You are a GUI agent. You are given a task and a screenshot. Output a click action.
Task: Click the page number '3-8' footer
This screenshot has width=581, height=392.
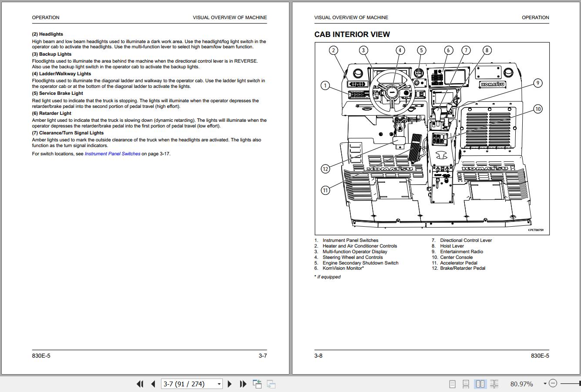coord(319,355)
